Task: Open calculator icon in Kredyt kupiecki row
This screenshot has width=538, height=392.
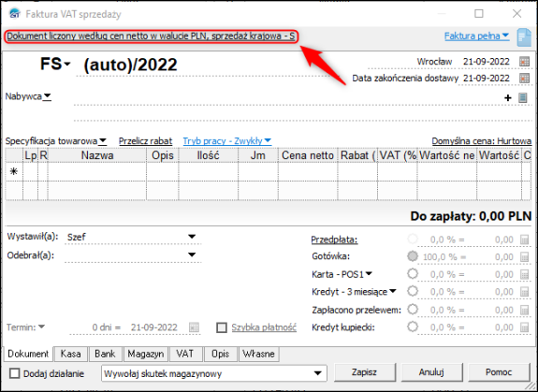Action: (x=524, y=327)
